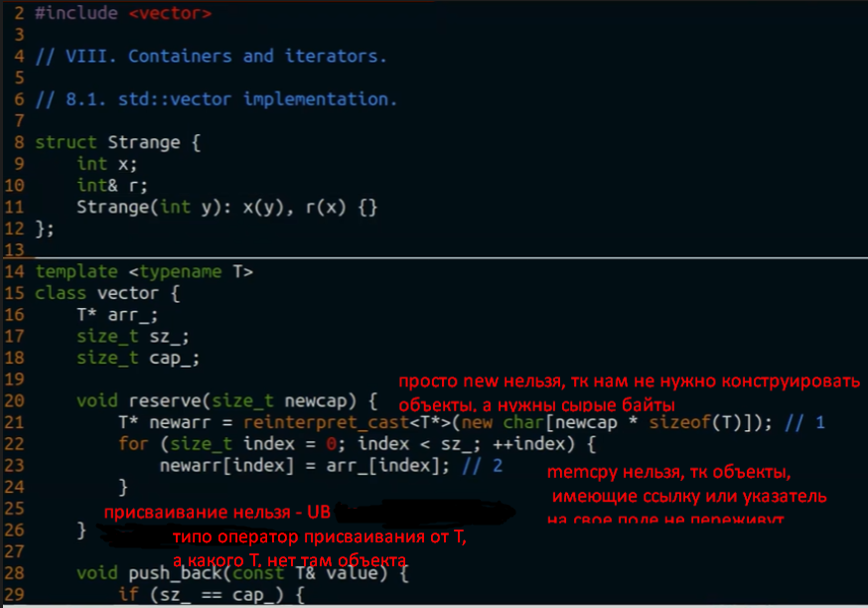Click the '// 2' comment marker
This screenshot has width=868, height=608.
pos(483,466)
